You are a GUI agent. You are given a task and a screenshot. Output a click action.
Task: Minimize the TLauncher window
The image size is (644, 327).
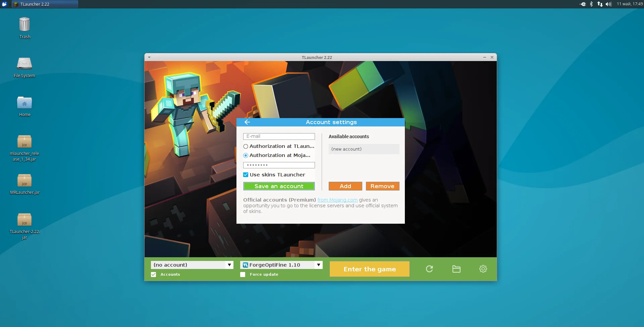point(485,57)
